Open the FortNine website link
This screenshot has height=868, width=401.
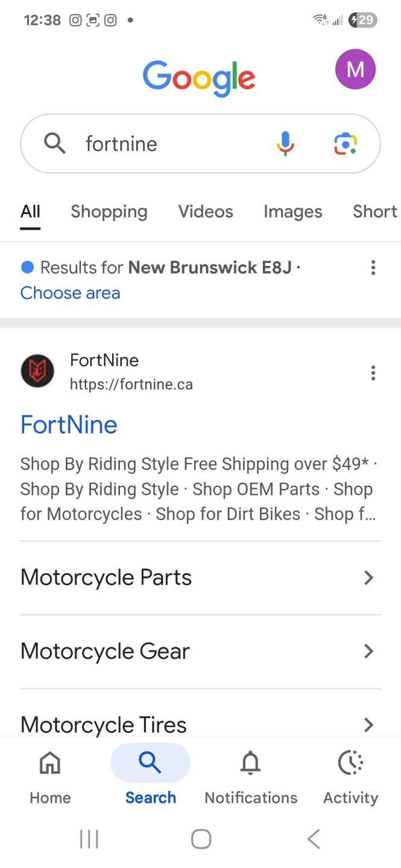pyautogui.click(x=68, y=424)
